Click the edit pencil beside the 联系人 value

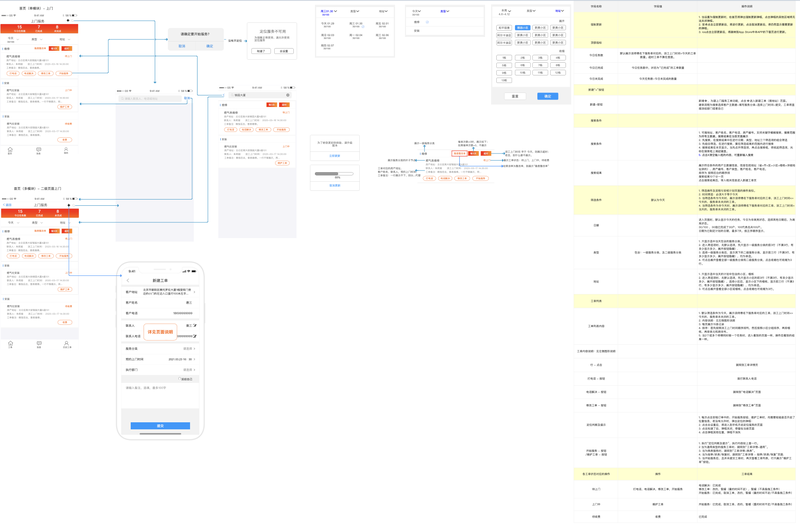[194, 325]
